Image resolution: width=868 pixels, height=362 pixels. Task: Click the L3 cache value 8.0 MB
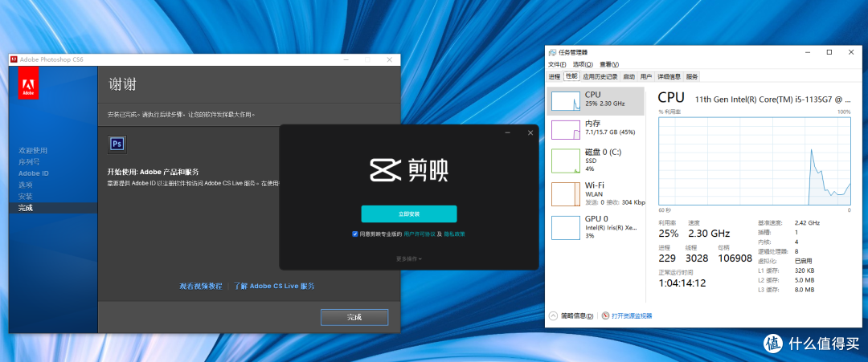805,290
